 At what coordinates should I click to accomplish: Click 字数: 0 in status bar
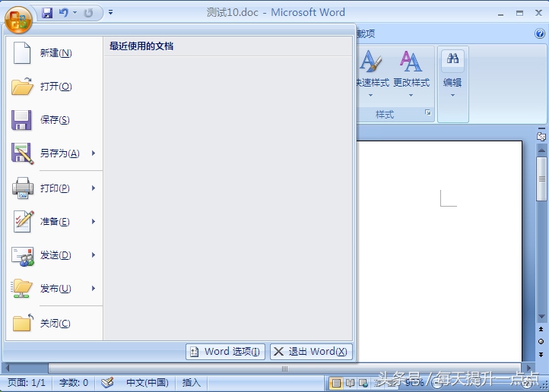click(x=74, y=383)
